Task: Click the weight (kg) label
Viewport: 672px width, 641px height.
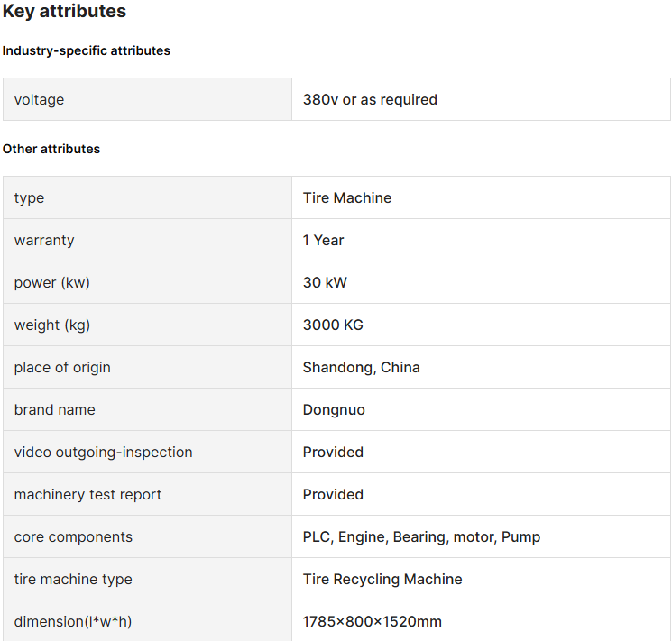Action: (52, 325)
